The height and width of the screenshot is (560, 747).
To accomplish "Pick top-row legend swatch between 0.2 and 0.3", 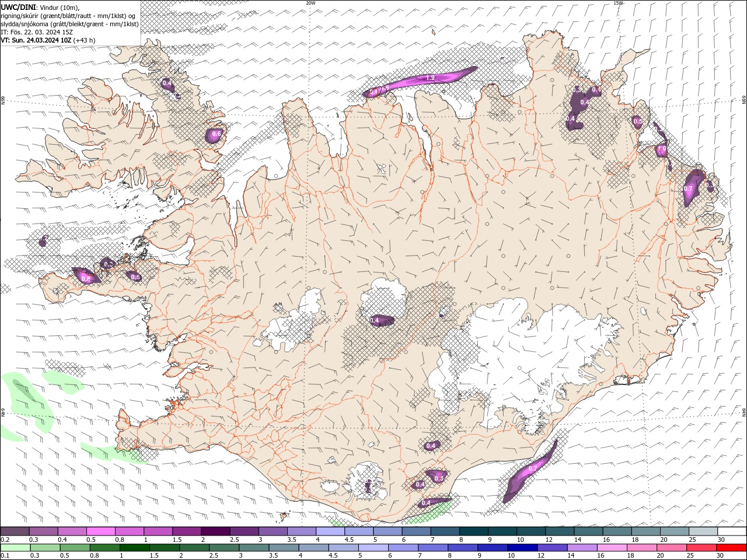I will click(x=15, y=531).
